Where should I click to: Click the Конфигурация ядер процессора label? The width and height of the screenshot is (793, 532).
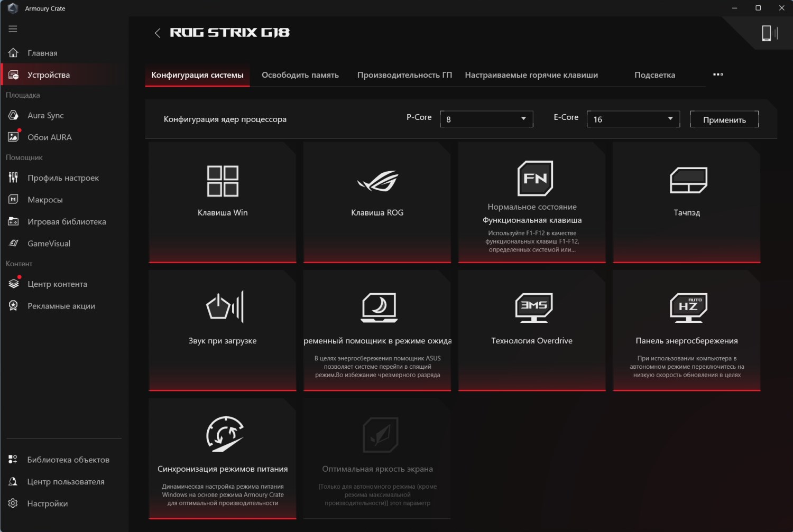tap(225, 119)
